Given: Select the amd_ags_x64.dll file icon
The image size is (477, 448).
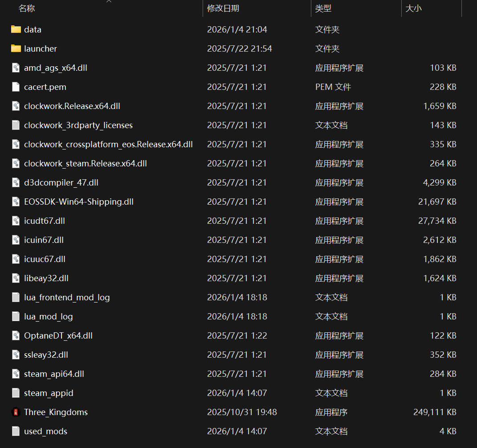Looking at the screenshot, I should coord(16,68).
